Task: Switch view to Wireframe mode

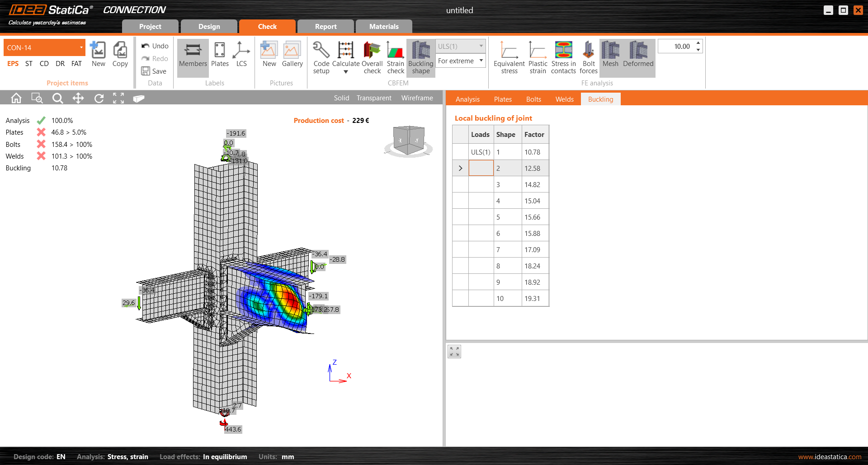Action: pyautogui.click(x=417, y=98)
